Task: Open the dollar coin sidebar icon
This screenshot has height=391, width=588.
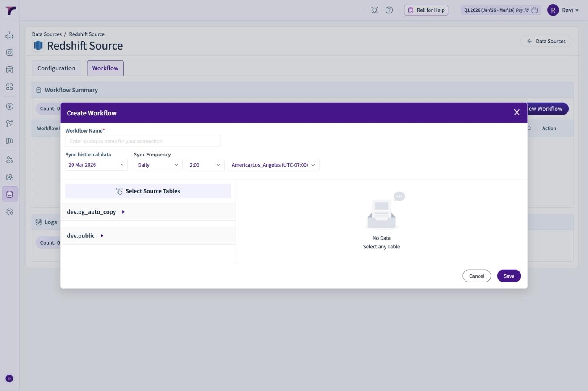Action: coord(10,106)
